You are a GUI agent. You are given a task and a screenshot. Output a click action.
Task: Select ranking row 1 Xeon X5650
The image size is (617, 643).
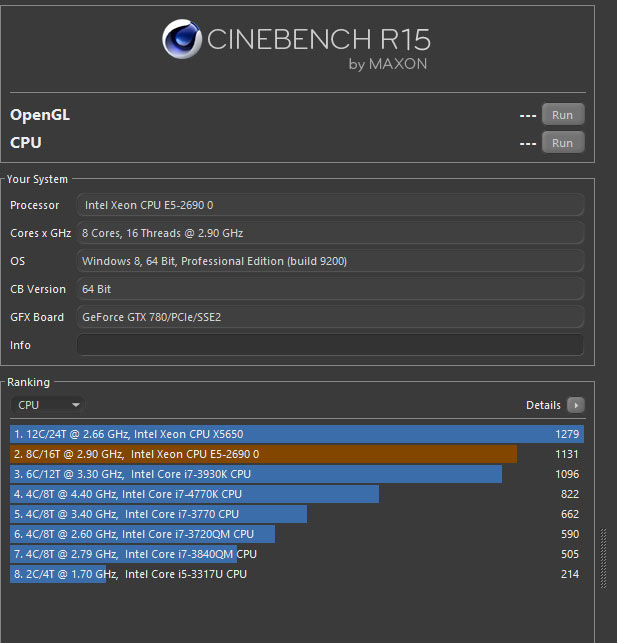click(297, 434)
